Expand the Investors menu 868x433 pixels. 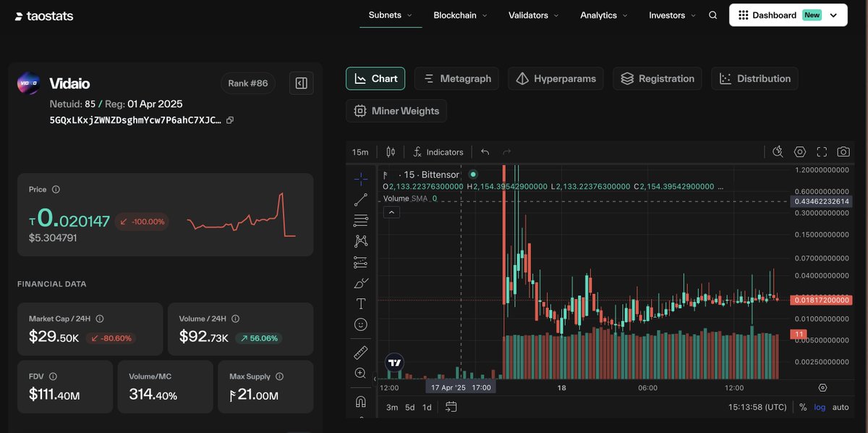coord(672,15)
